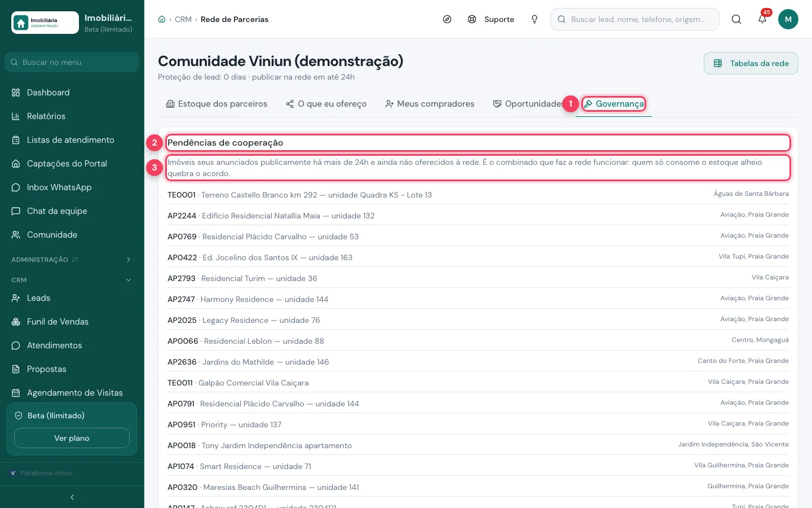Go to Listas de atendimento
The image size is (812, 508).
[72, 140]
